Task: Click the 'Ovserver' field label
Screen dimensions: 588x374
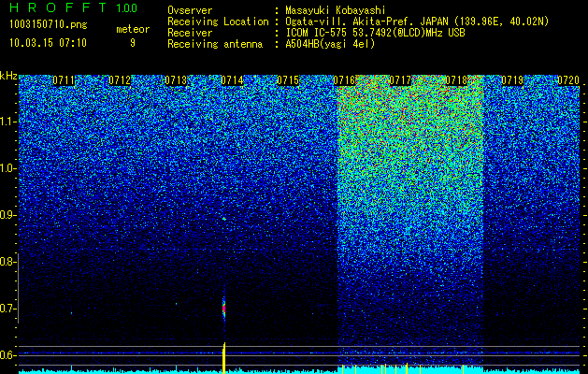Action: coord(190,10)
